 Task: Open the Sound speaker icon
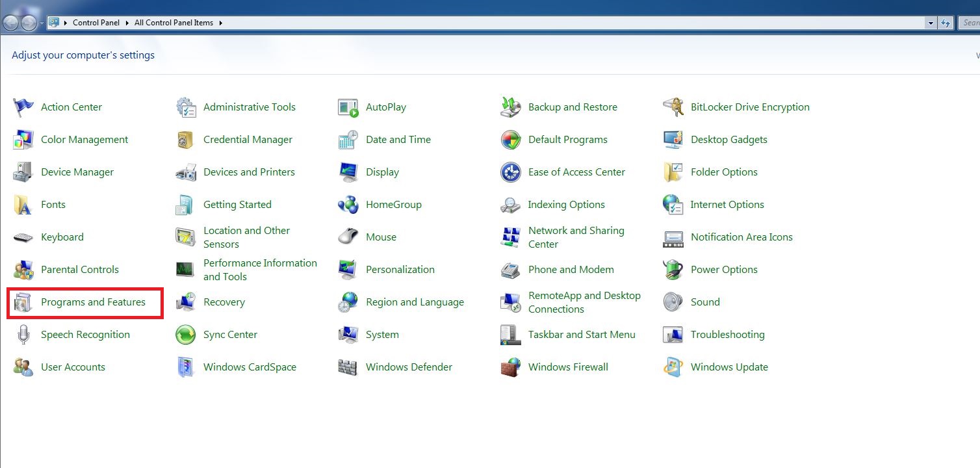tap(673, 302)
